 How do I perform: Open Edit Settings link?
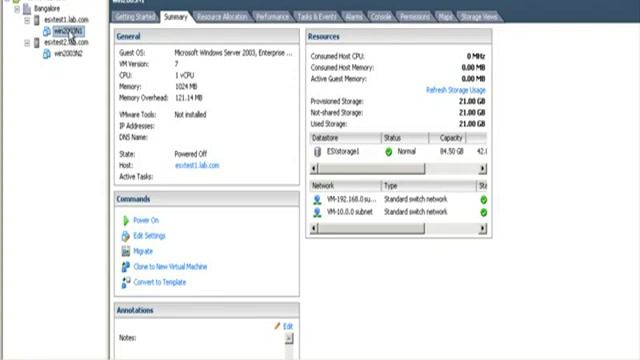tap(149, 236)
